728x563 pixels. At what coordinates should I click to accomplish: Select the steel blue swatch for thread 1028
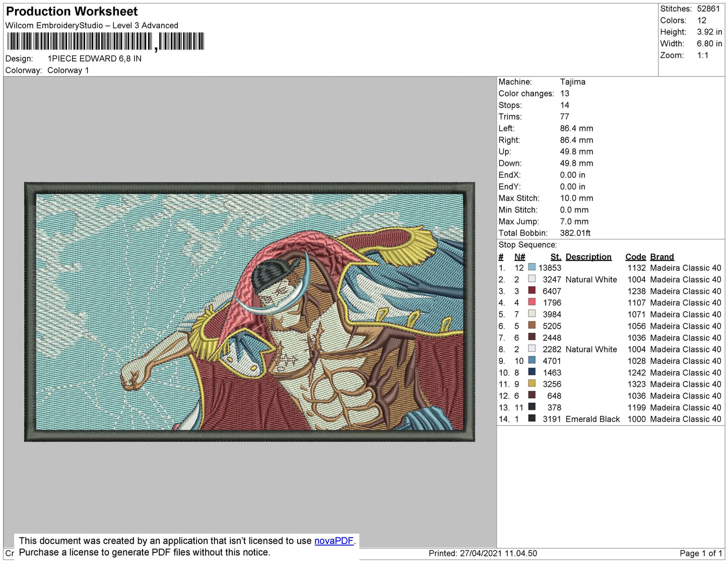(532, 360)
